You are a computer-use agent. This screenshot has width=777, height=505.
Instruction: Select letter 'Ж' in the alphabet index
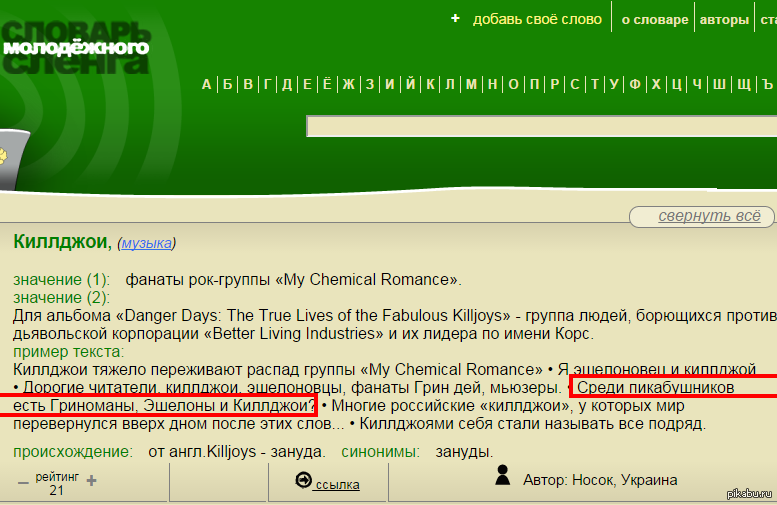pyautogui.click(x=348, y=84)
